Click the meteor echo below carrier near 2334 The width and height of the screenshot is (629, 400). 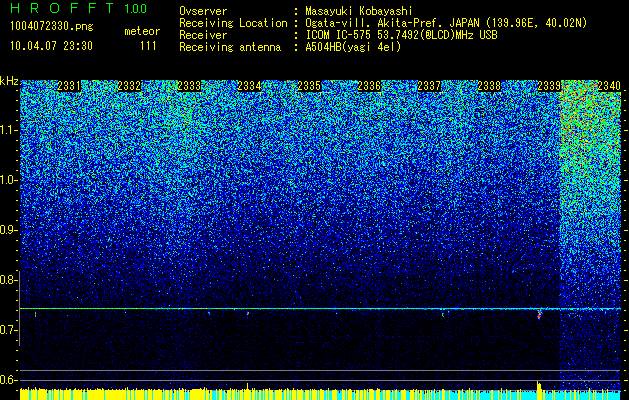pos(248,314)
